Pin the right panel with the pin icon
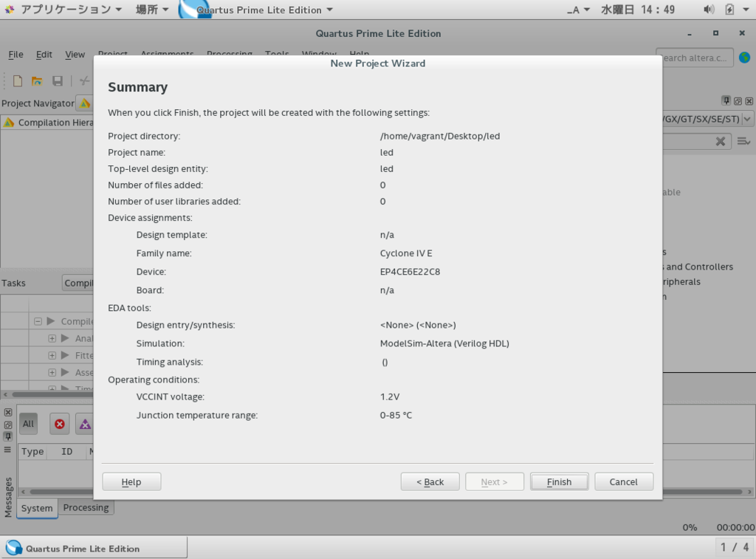The width and height of the screenshot is (756, 559). pyautogui.click(x=726, y=101)
